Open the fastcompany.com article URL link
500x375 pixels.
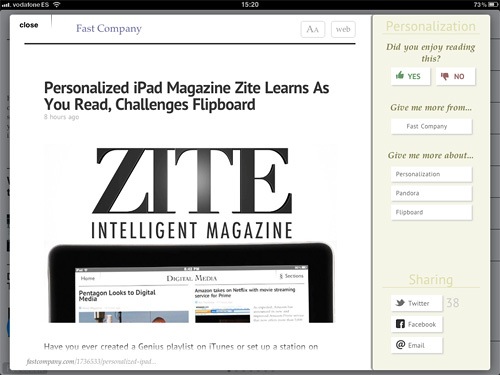pos(91,361)
